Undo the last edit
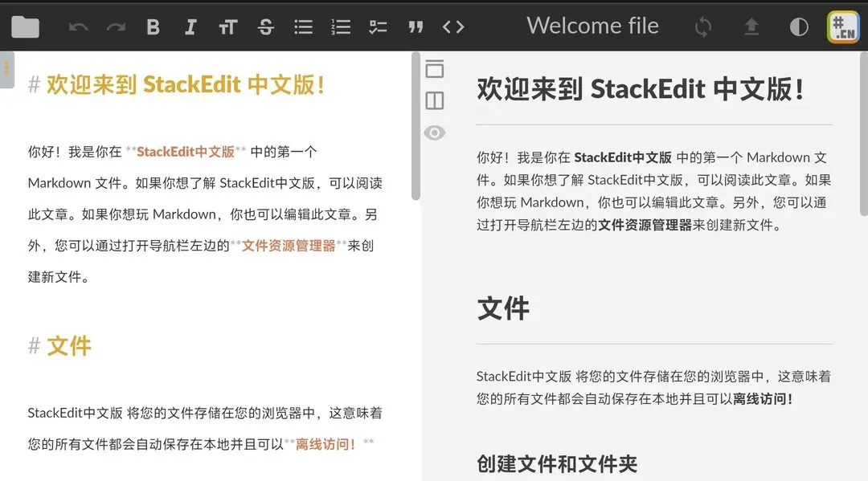Image resolution: width=868 pixels, height=481 pixels. click(78, 26)
